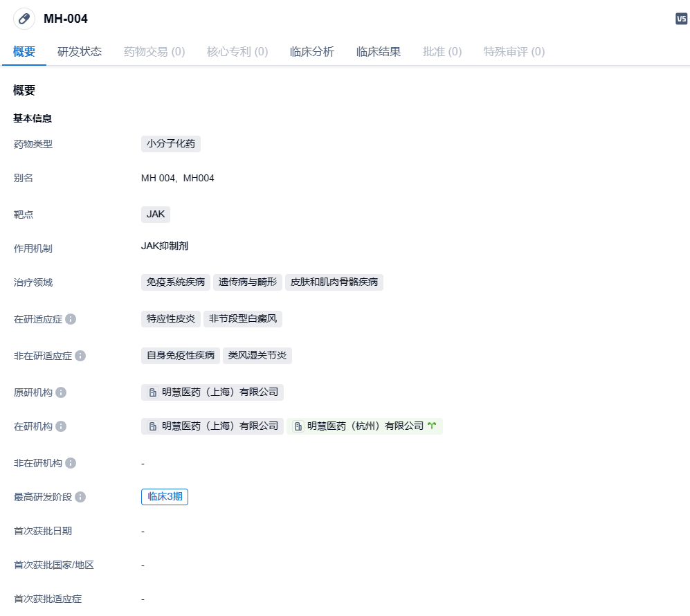Select the 概要 tab
690x616 pixels.
(x=24, y=52)
